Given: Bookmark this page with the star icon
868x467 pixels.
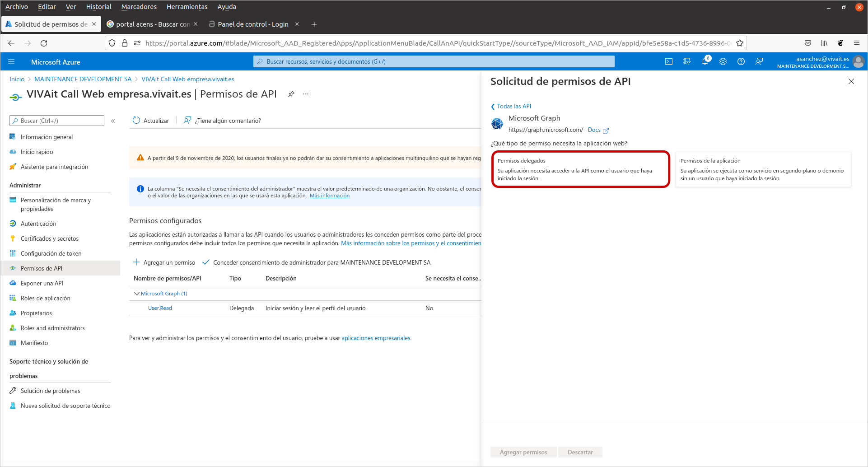Looking at the screenshot, I should 740,43.
